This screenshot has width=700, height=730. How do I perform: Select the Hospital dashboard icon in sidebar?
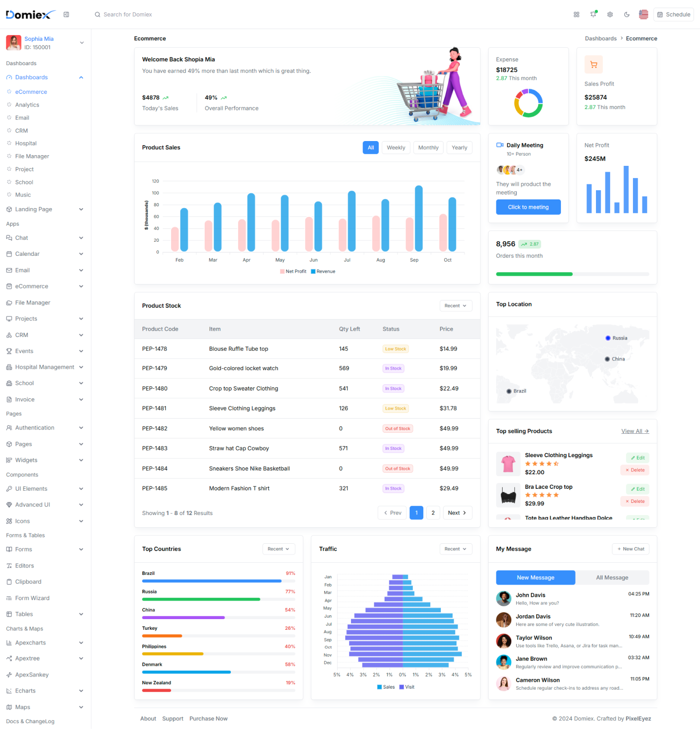coord(9,143)
